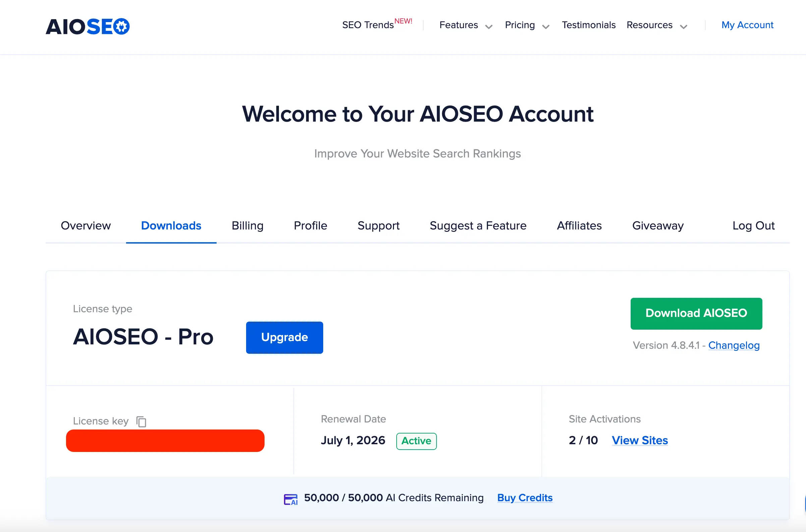Click the 50,000 / 50,000 AI Credits text
This screenshot has width=806, height=532.
click(x=394, y=498)
